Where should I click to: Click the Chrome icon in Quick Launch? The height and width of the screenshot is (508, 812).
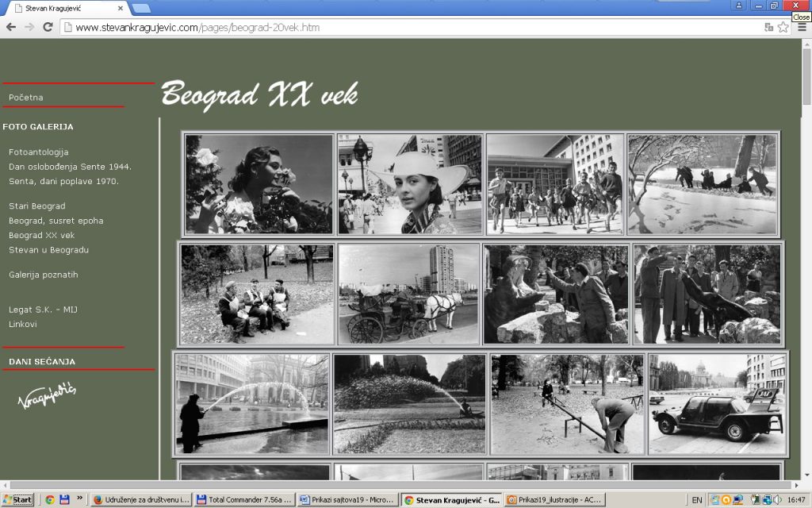click(x=49, y=500)
